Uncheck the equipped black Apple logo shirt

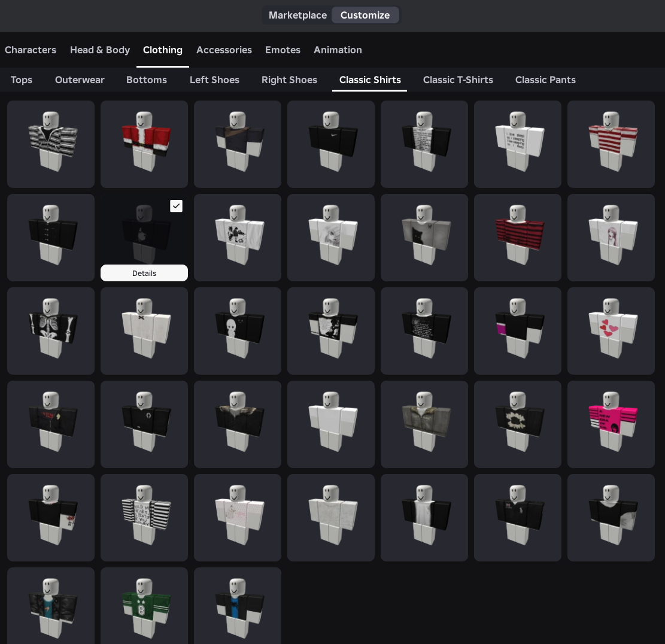tap(176, 206)
